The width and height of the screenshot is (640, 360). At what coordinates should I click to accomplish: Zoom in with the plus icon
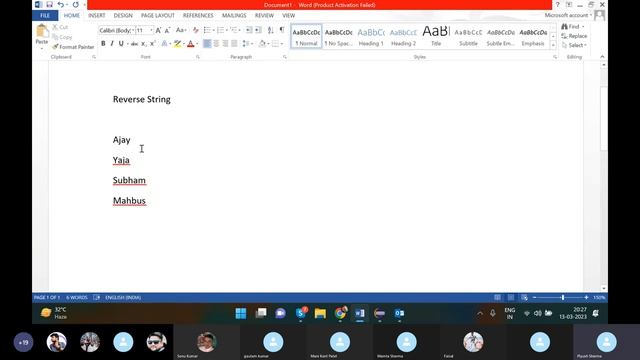[x=586, y=298]
